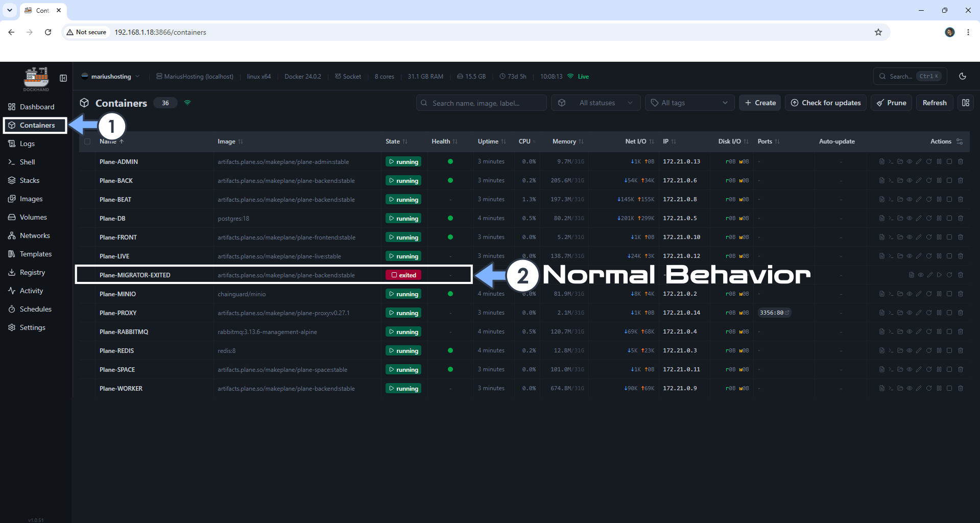Image resolution: width=980 pixels, height=523 pixels.
Task: Click the Prune button
Action: point(891,103)
